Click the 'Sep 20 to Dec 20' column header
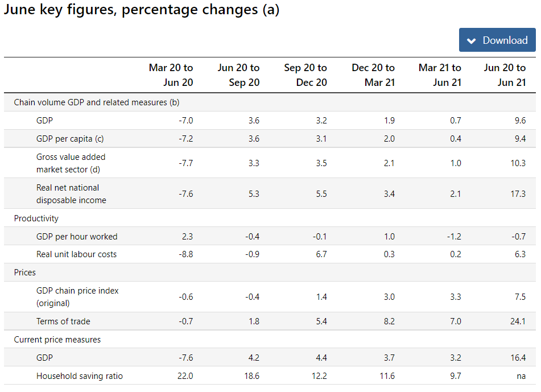The image size is (541, 392). click(x=305, y=75)
